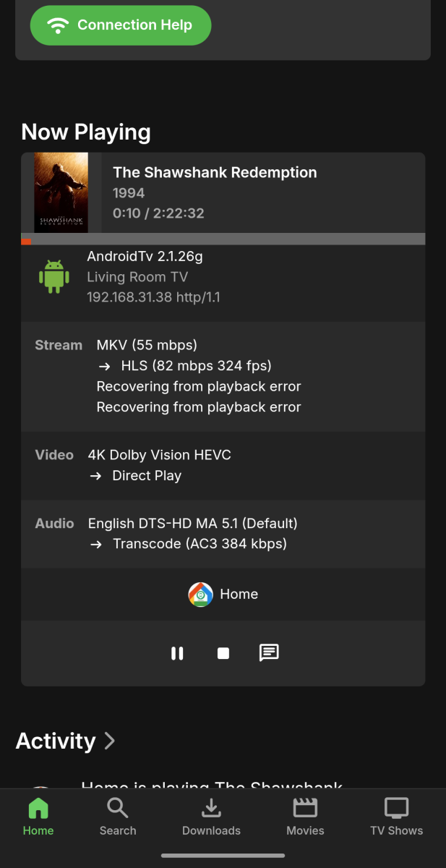Open the Movies section icon
The width and height of the screenshot is (446, 868).
[x=304, y=808]
